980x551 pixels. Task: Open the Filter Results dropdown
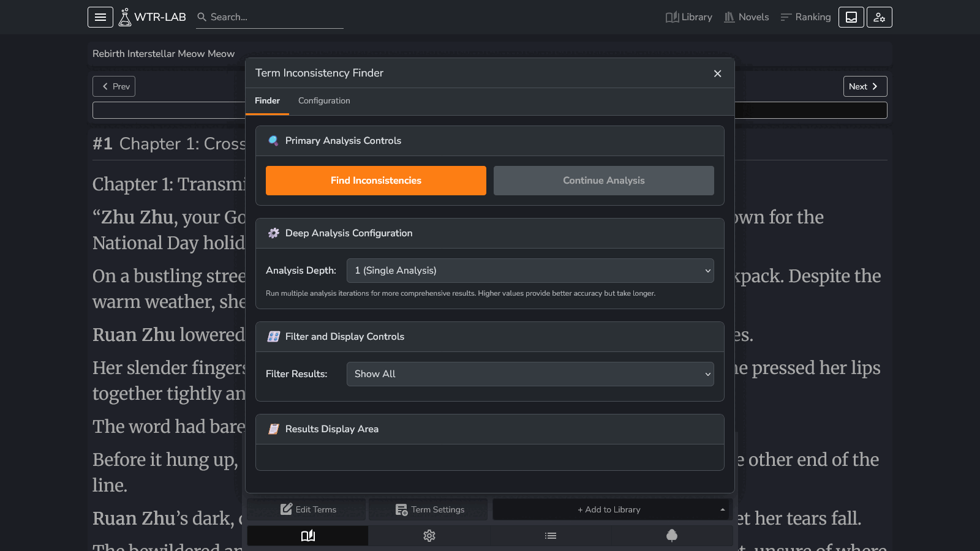tap(530, 374)
